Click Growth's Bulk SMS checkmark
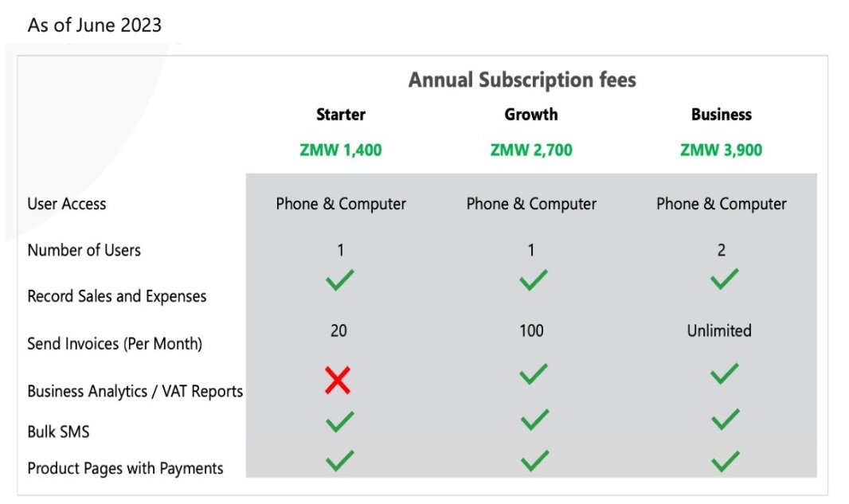Screen dimensions: 849x504 535,420
